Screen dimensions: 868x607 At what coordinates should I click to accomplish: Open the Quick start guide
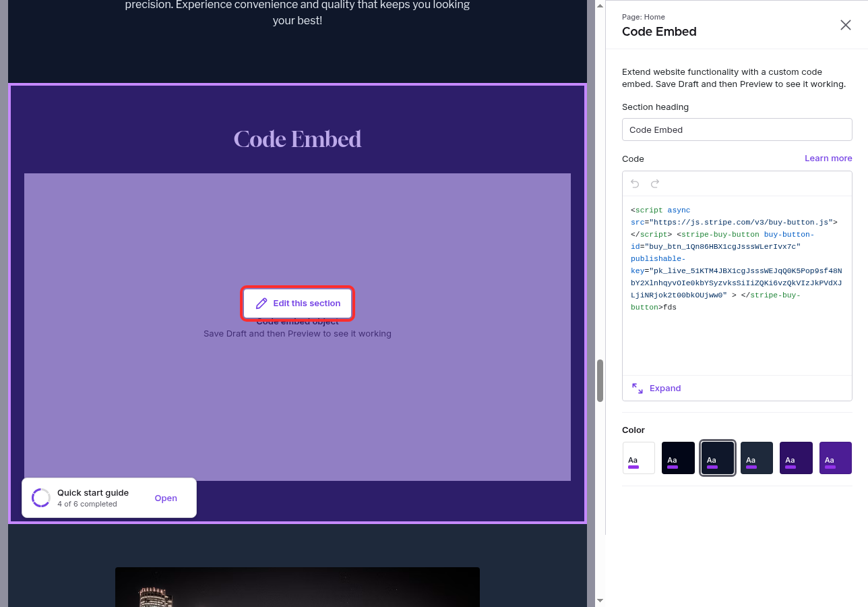point(166,498)
